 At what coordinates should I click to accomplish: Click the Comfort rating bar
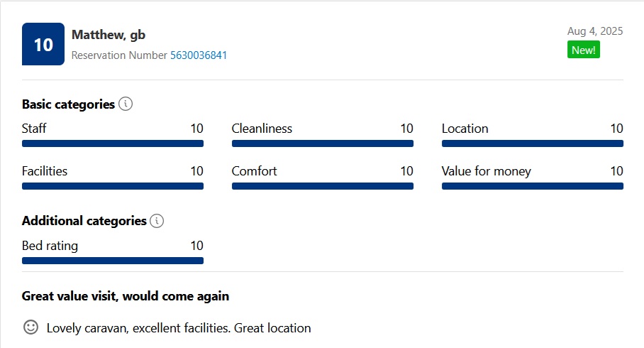pyautogui.click(x=323, y=186)
